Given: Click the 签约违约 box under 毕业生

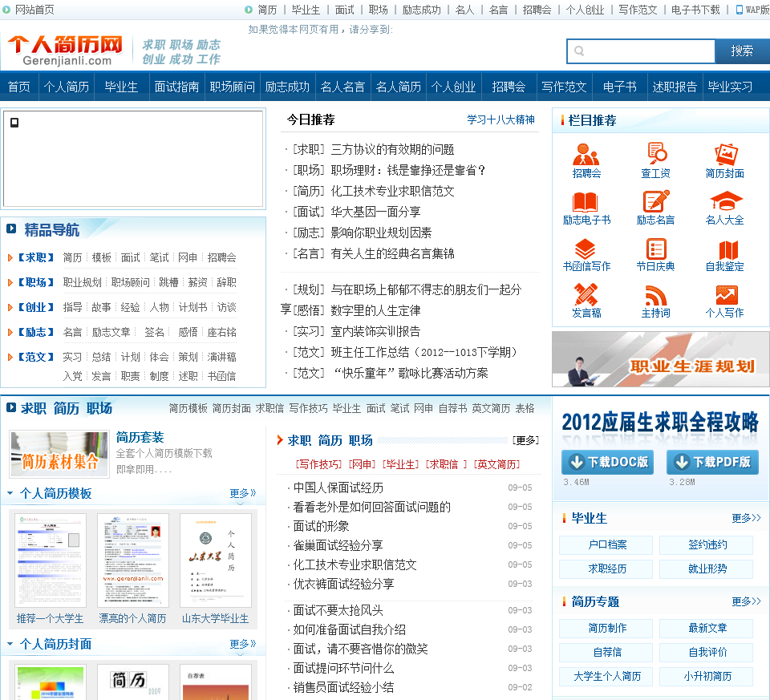Looking at the screenshot, I should (x=707, y=544).
